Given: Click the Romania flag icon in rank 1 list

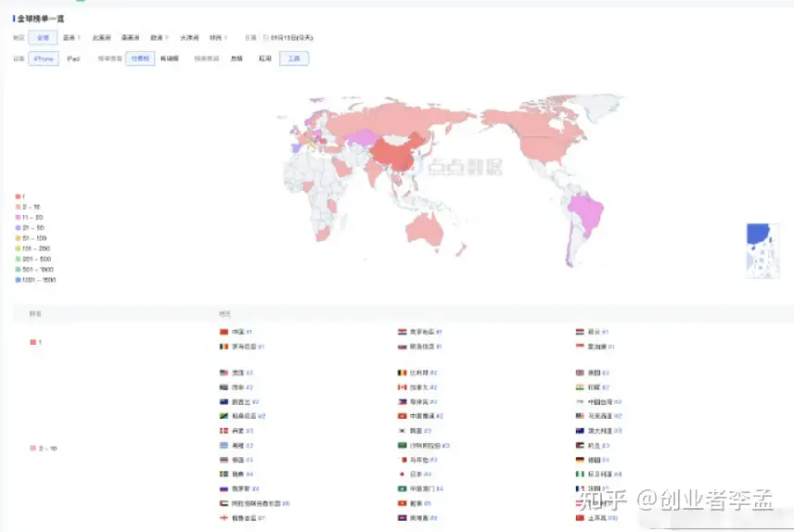Looking at the screenshot, I should 223,347.
